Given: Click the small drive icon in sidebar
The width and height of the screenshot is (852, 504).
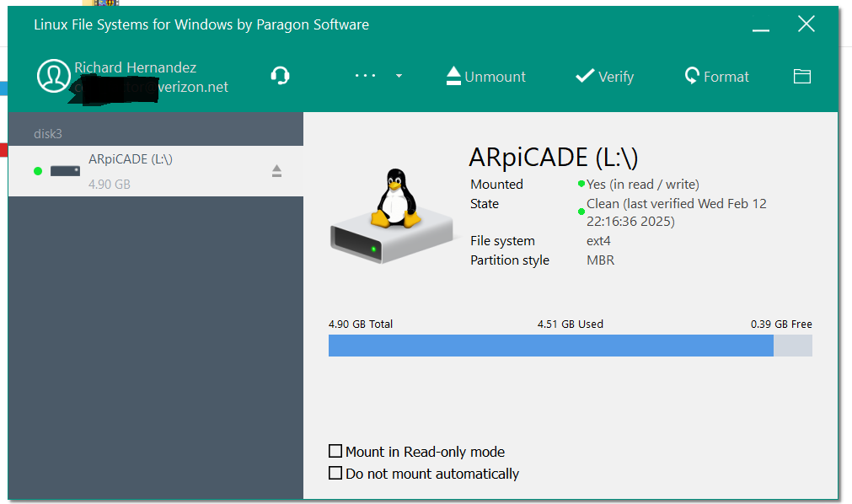Looking at the screenshot, I should coord(65,171).
